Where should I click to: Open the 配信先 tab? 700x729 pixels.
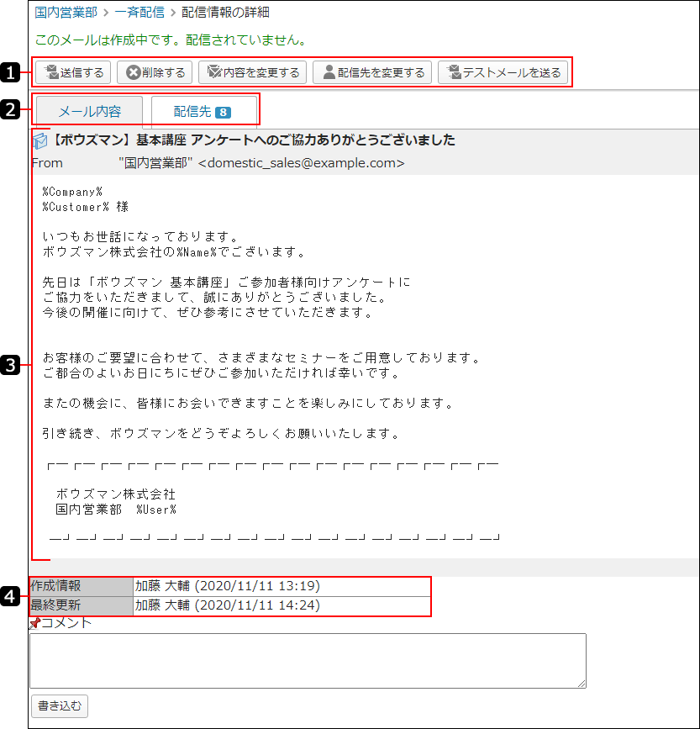[203, 111]
